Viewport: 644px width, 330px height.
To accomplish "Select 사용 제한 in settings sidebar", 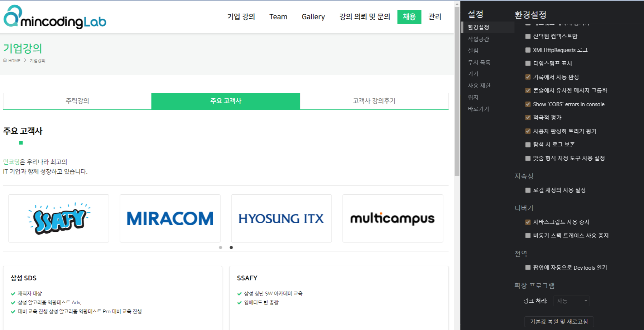I will pyautogui.click(x=479, y=86).
